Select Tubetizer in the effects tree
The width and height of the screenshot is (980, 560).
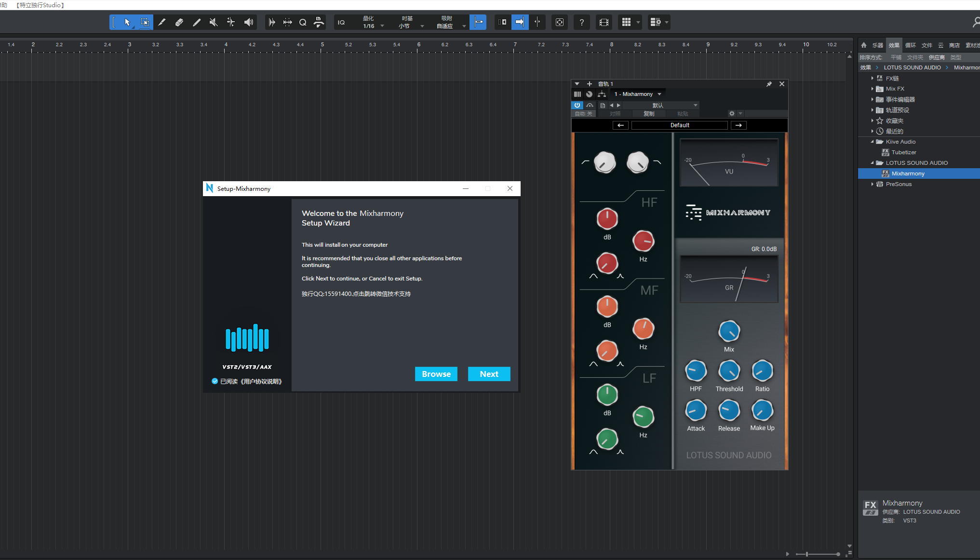pos(904,152)
